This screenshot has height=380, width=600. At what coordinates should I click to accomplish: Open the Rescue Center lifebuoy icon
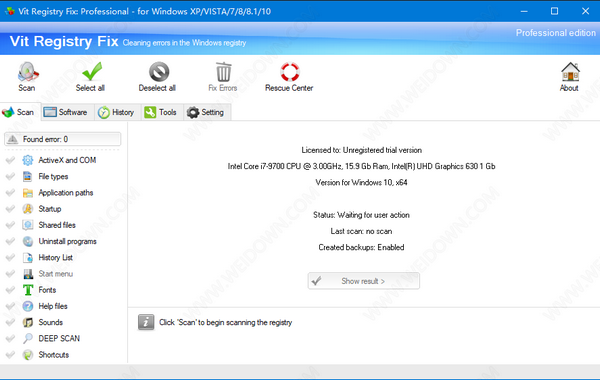point(290,72)
